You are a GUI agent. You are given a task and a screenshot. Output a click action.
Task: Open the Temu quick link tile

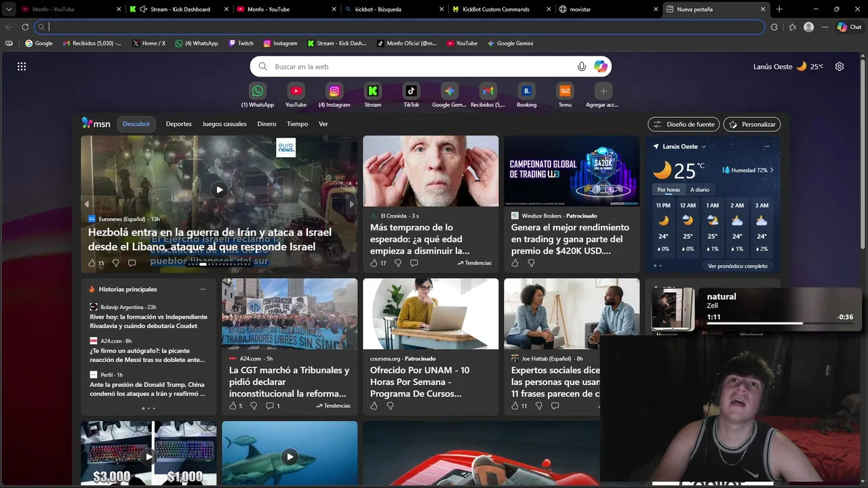click(x=565, y=95)
